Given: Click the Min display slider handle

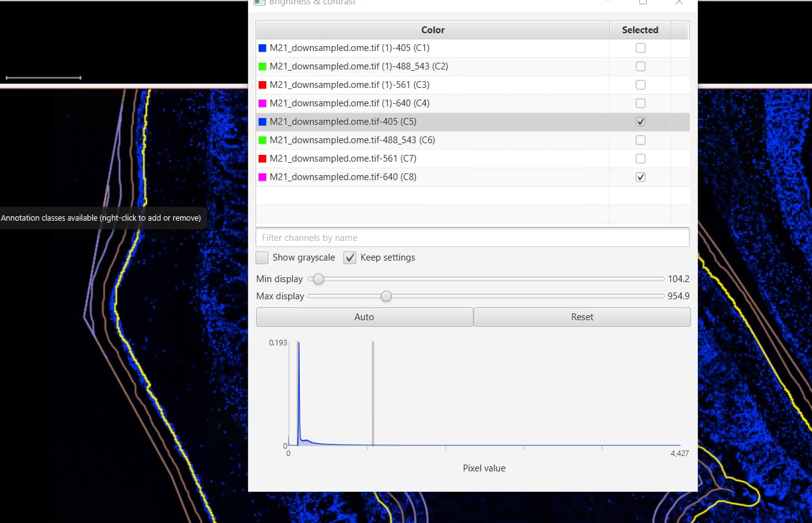Looking at the screenshot, I should coord(318,279).
